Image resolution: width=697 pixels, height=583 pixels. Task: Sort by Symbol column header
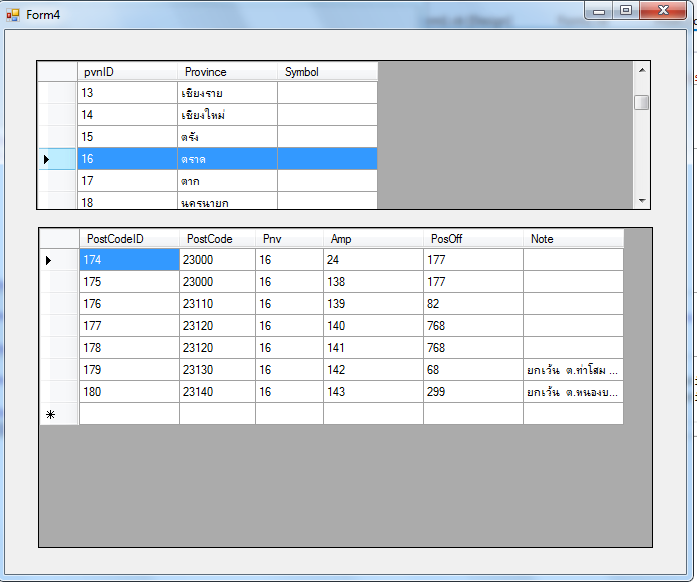tap(327, 72)
